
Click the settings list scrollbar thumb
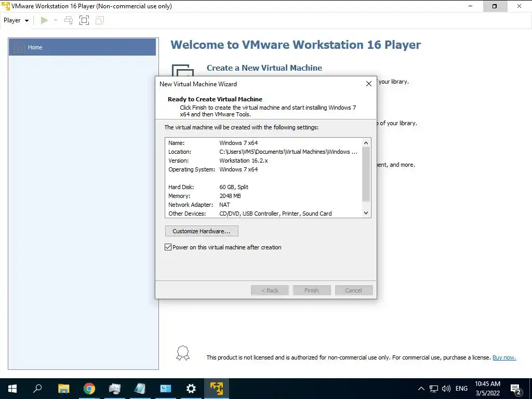tap(366, 175)
